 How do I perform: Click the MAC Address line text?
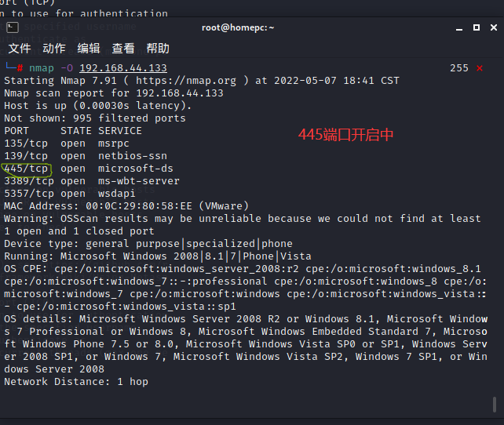(126, 206)
